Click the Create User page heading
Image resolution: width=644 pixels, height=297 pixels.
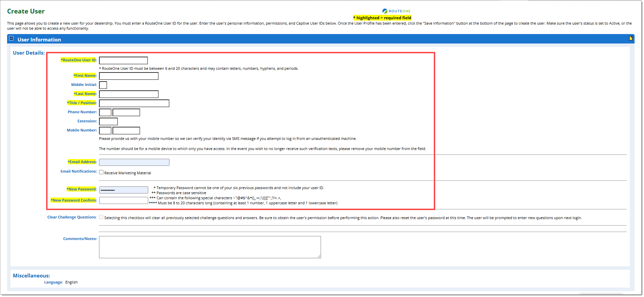[x=26, y=11]
